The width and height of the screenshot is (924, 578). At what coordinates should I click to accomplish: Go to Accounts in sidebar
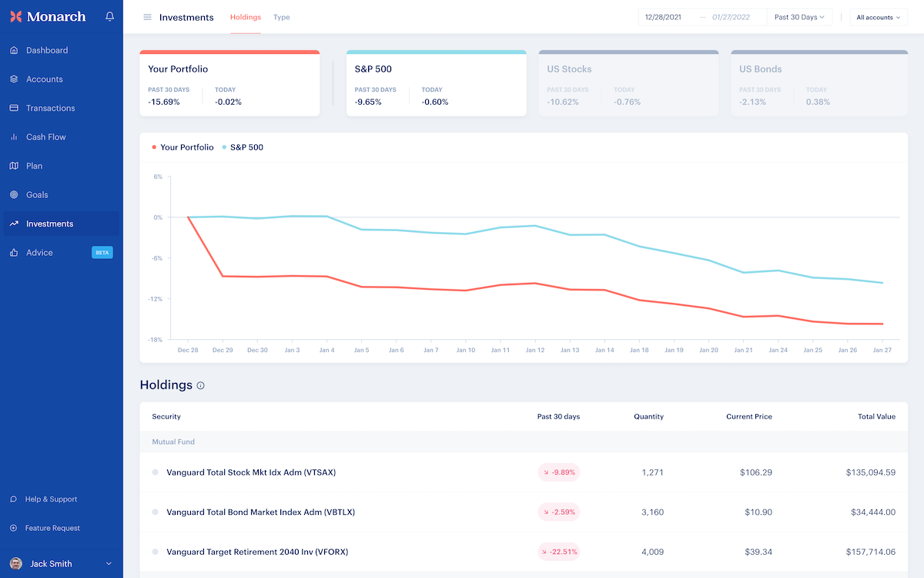[62, 79]
